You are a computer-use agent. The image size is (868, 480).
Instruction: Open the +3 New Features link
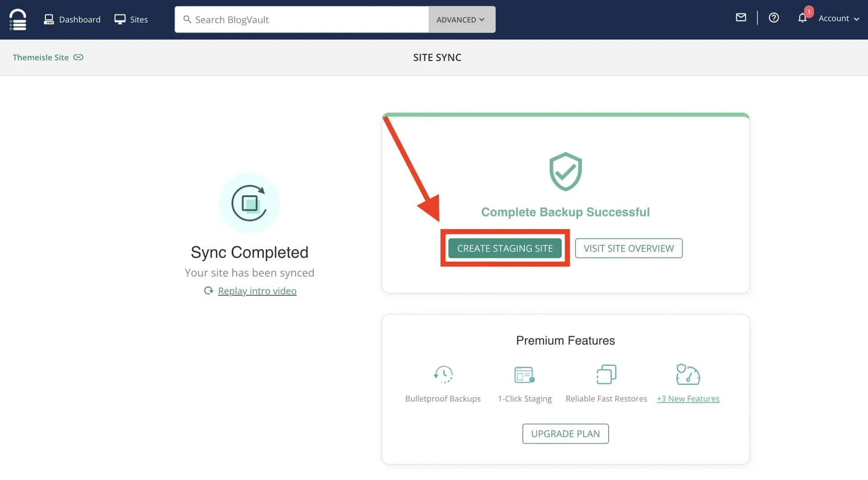click(688, 399)
